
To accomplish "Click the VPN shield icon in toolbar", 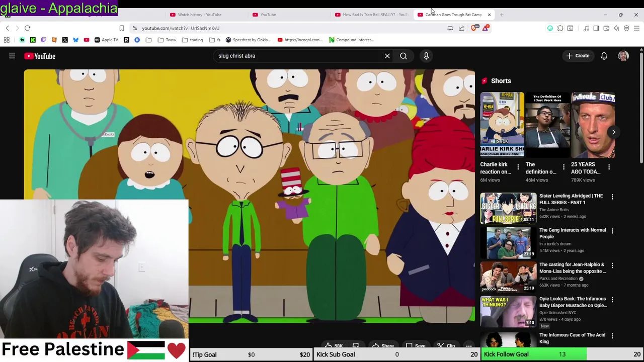I will pyautogui.click(x=626, y=28).
